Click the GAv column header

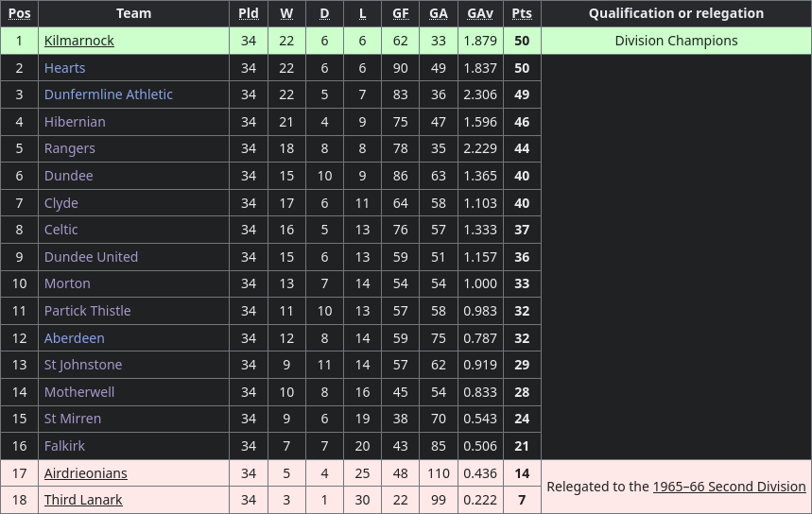(x=480, y=13)
